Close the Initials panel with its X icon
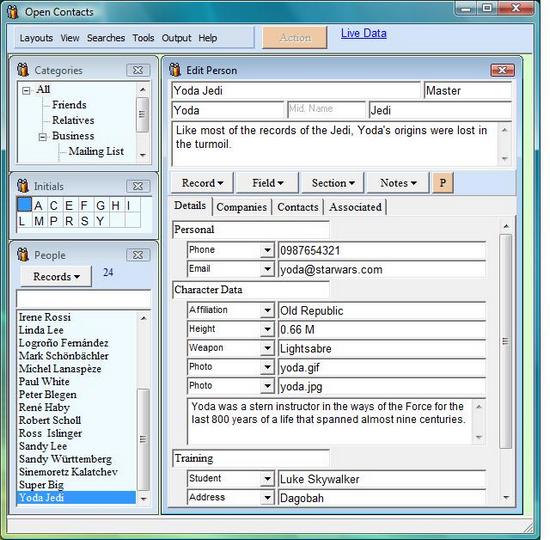 [x=138, y=186]
